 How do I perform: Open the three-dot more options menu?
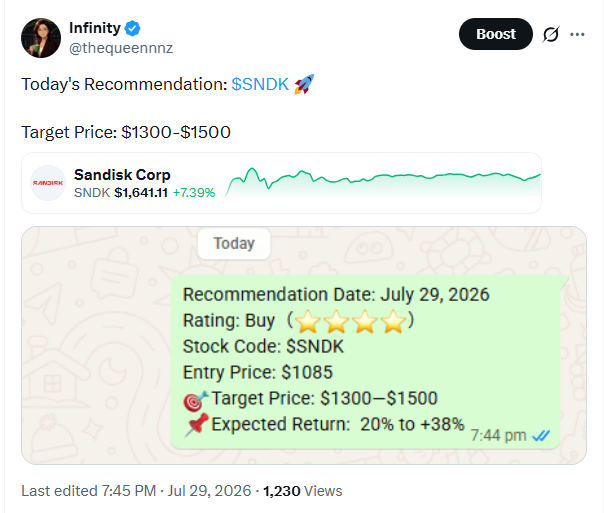point(577,34)
